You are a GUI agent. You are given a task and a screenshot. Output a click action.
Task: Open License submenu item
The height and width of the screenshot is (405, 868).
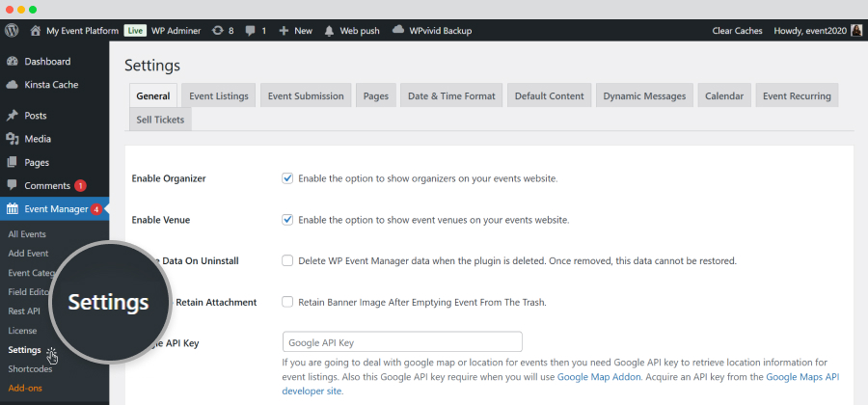[23, 331]
